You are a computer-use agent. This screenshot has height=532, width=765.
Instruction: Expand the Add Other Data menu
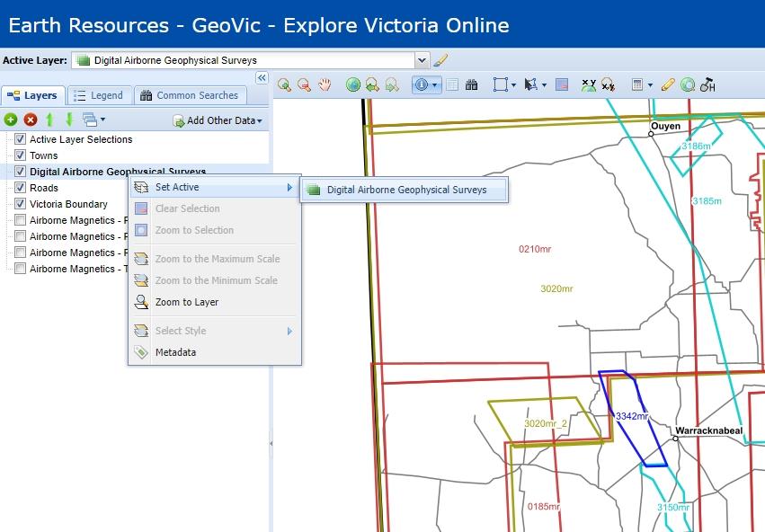click(x=218, y=120)
